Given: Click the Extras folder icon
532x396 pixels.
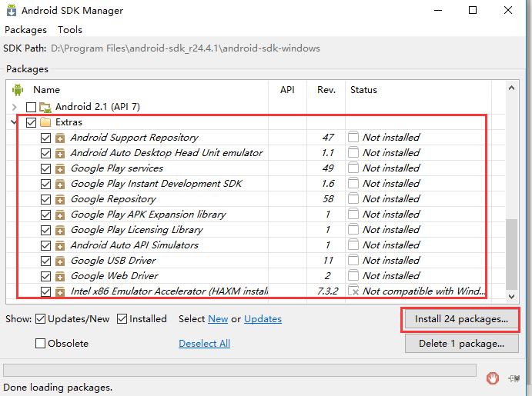Looking at the screenshot, I should (x=45, y=122).
